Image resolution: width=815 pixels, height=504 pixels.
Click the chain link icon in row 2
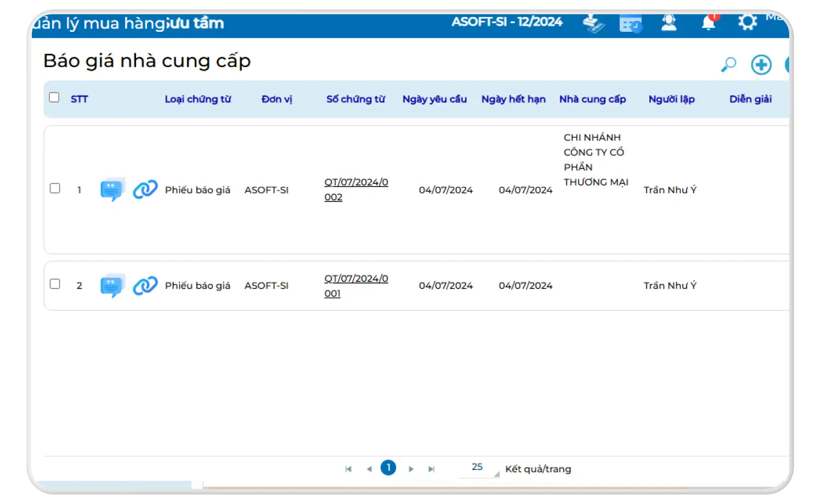point(145,285)
